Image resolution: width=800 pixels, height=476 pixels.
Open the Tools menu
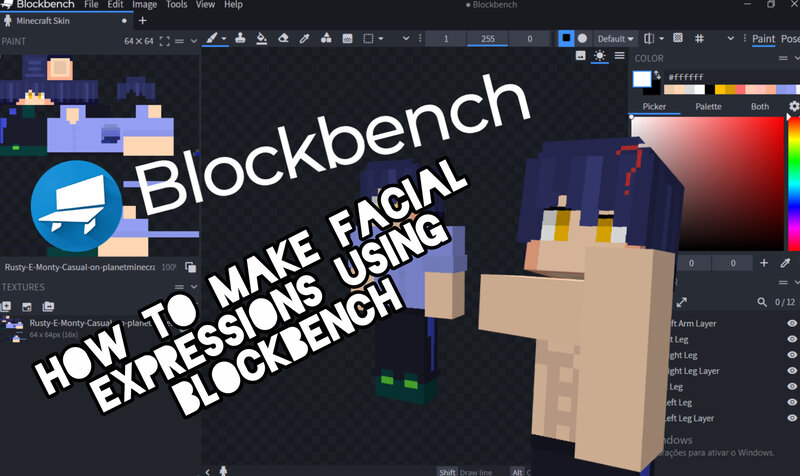(177, 5)
